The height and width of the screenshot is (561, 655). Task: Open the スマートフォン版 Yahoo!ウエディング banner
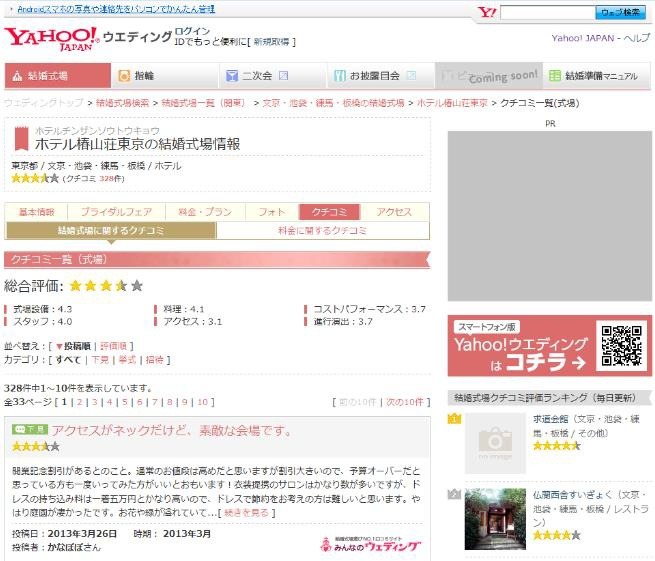550,346
